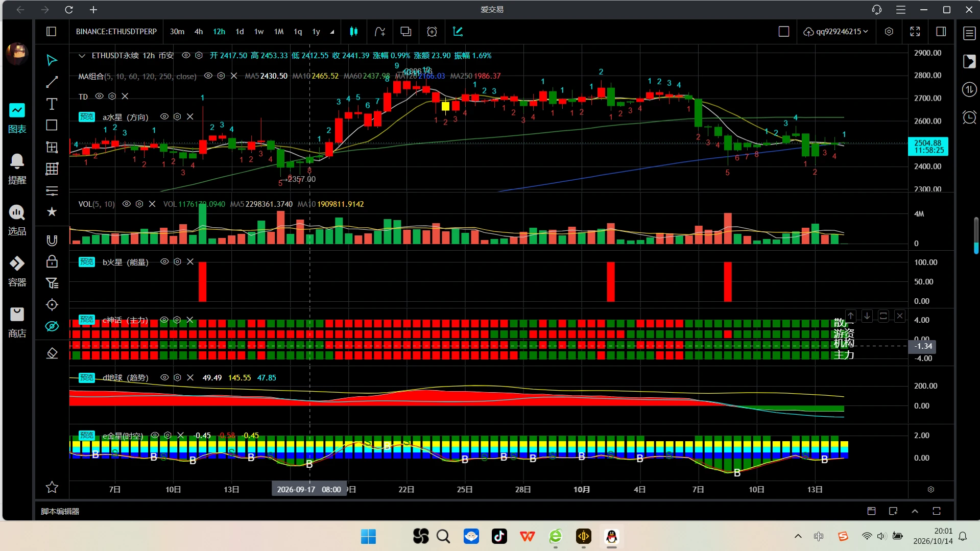Image resolution: width=980 pixels, height=551 pixels.
Task: Open the 容器 container in left sidebar
Action: [x=17, y=271]
